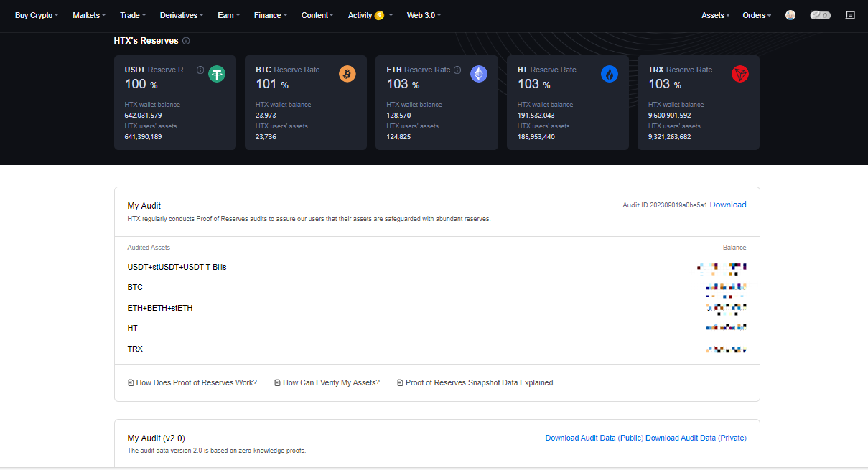Click TRX users' assets 9,321,263,682
The height and width of the screenshot is (470, 868).
point(670,136)
